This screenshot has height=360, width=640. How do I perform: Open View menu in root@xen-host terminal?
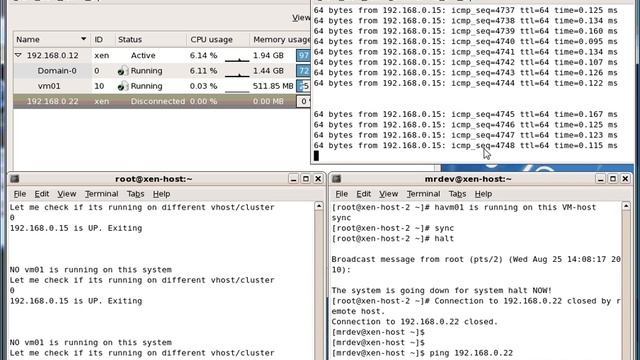pos(67,194)
